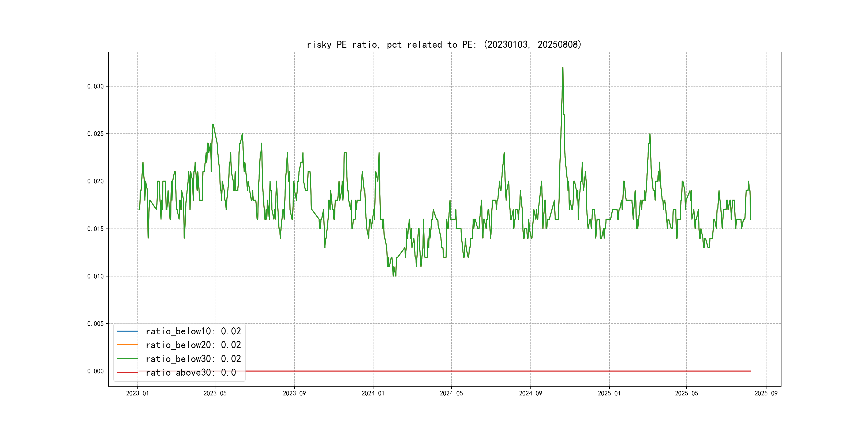Click the 2025-01 x-axis tick label

tap(609, 393)
